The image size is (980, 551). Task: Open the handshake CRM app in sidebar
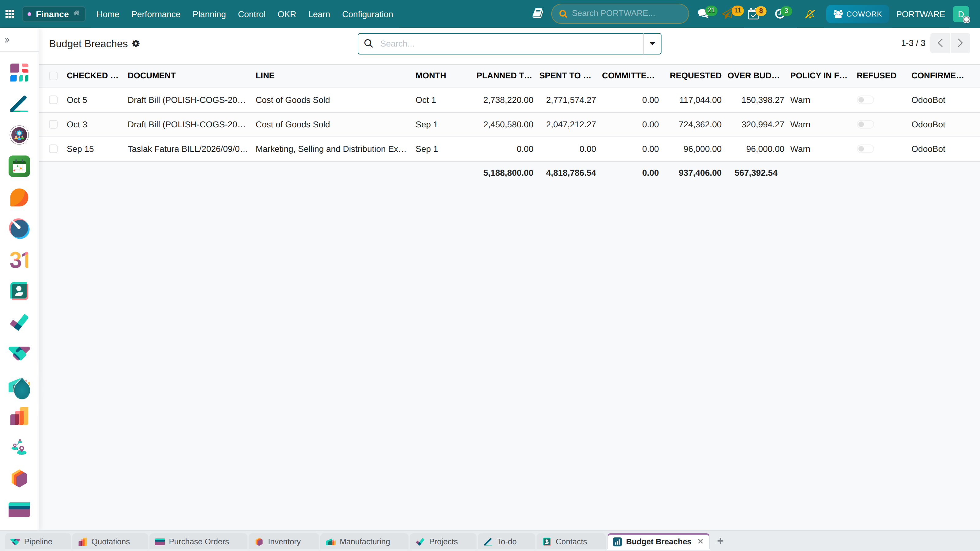coord(19,353)
